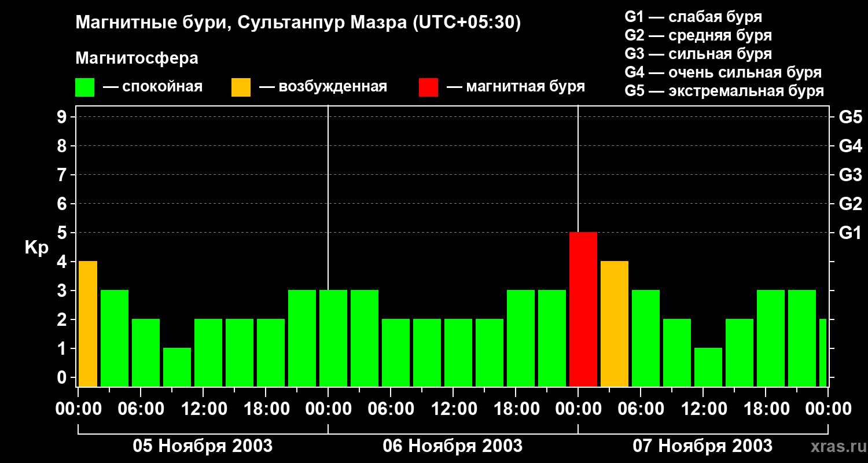
Task: Click the '7' value on the Kp axis
Action: click(63, 175)
